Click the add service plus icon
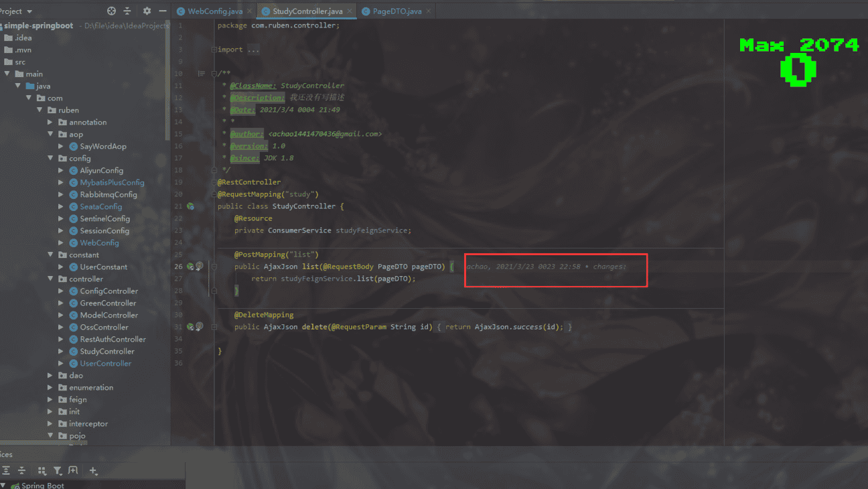 pyautogui.click(x=93, y=471)
